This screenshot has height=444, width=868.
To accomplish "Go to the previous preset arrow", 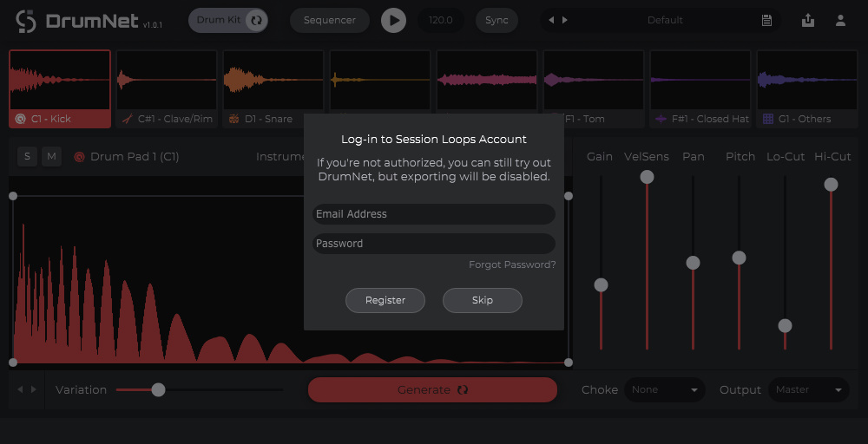I will 551,20.
